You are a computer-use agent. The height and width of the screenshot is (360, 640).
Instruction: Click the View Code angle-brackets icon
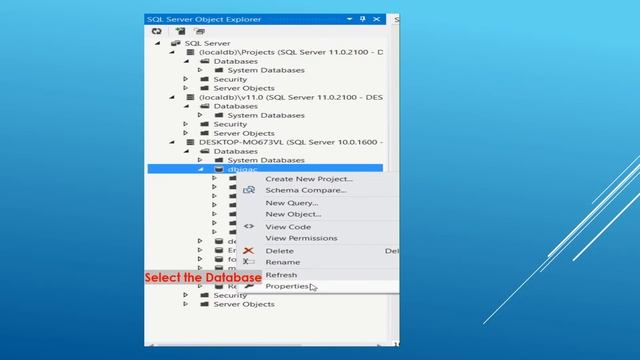[x=249, y=226]
